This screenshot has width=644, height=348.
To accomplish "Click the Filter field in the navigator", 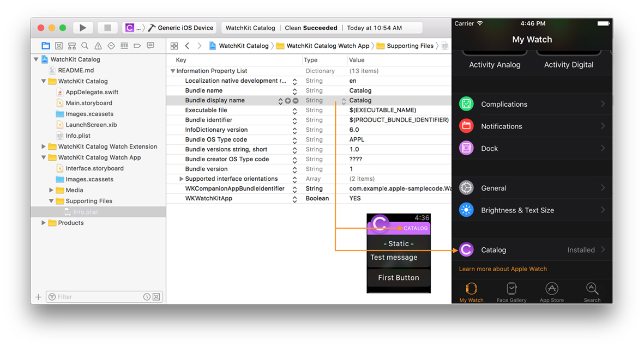I will pos(98,297).
